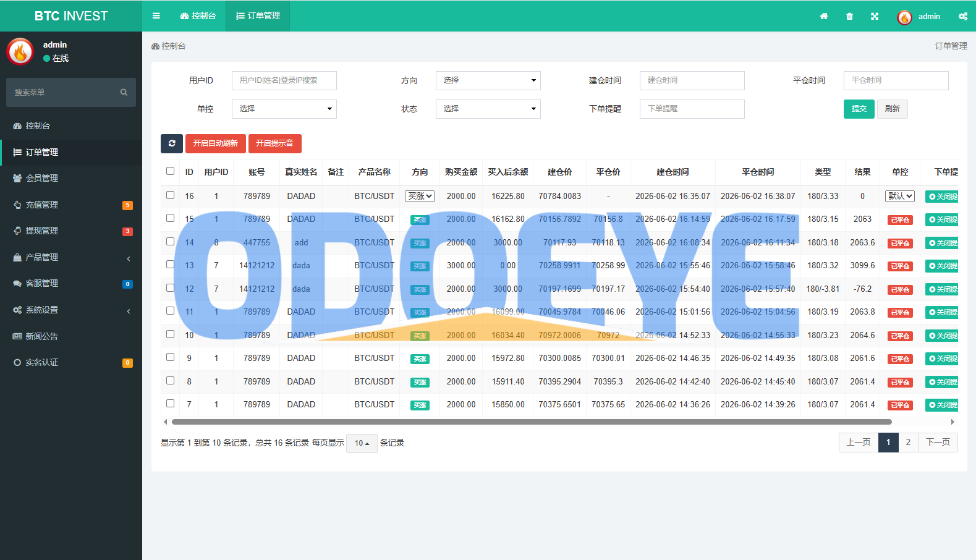Click the 下一页 pagination button
Image resolution: width=976 pixels, height=560 pixels.
[938, 443]
